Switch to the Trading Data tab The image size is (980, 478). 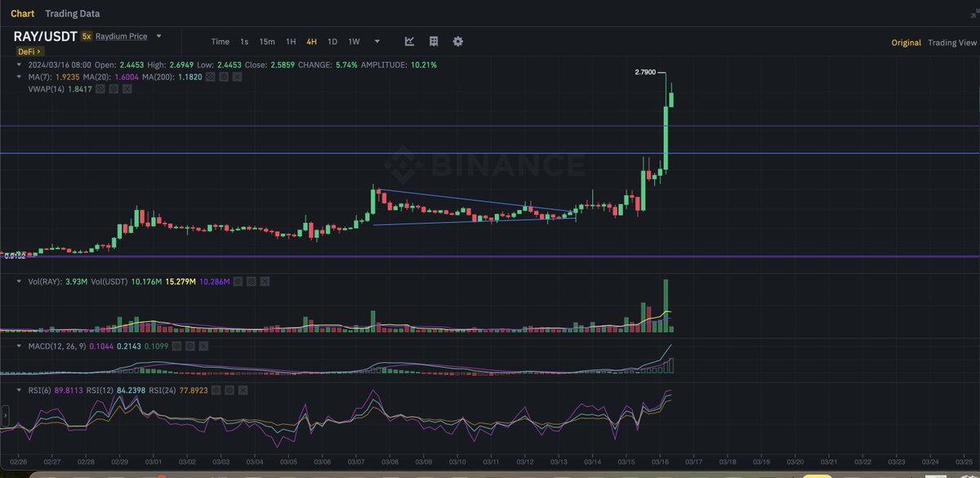click(x=73, y=13)
